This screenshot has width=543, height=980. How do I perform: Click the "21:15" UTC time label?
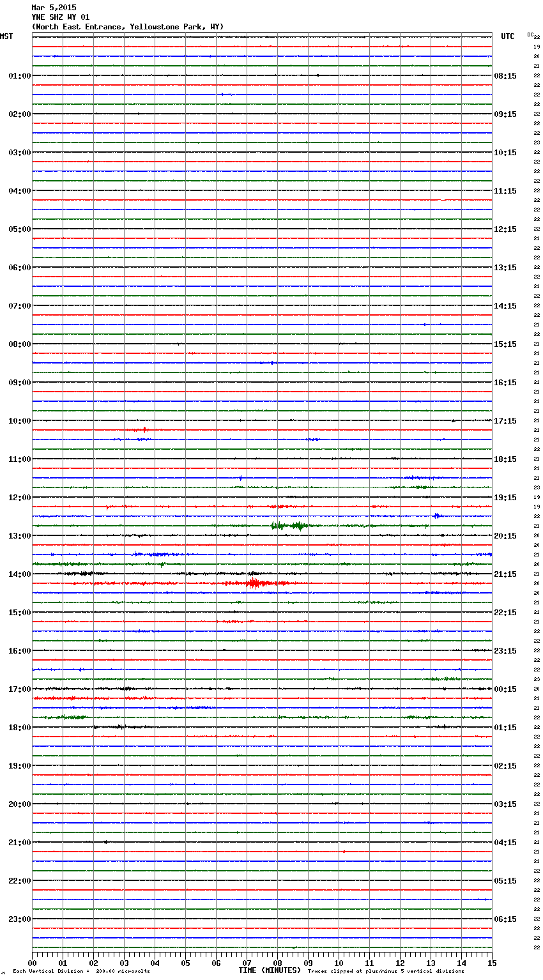[x=505, y=574]
